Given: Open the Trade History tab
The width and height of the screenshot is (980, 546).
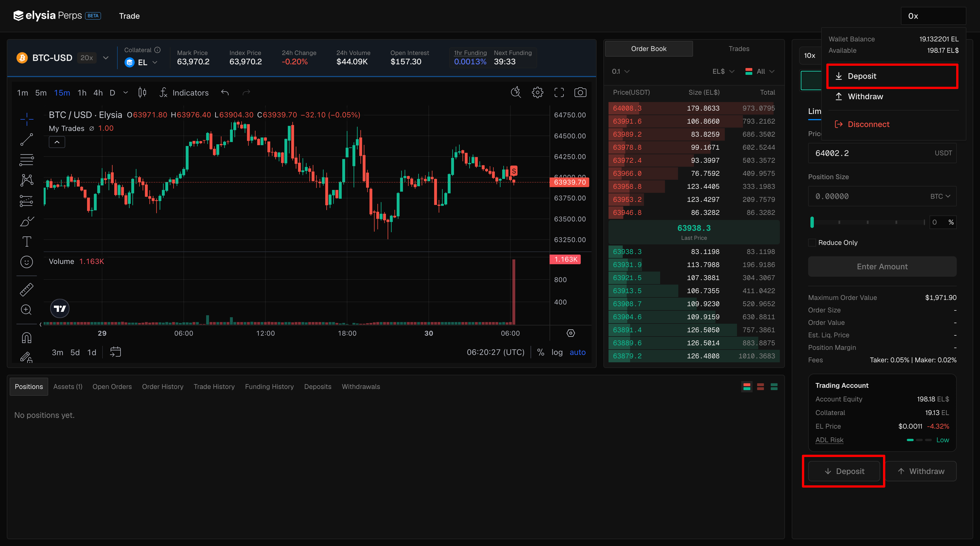Looking at the screenshot, I should pos(214,387).
